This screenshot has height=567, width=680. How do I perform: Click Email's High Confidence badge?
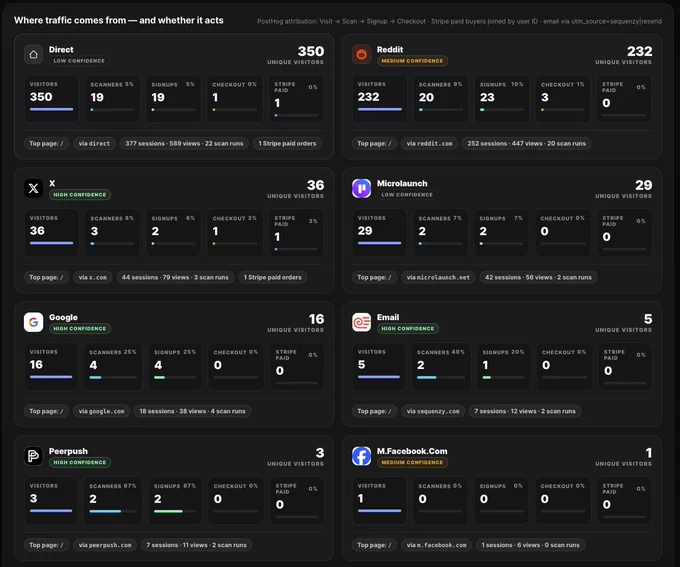408,329
